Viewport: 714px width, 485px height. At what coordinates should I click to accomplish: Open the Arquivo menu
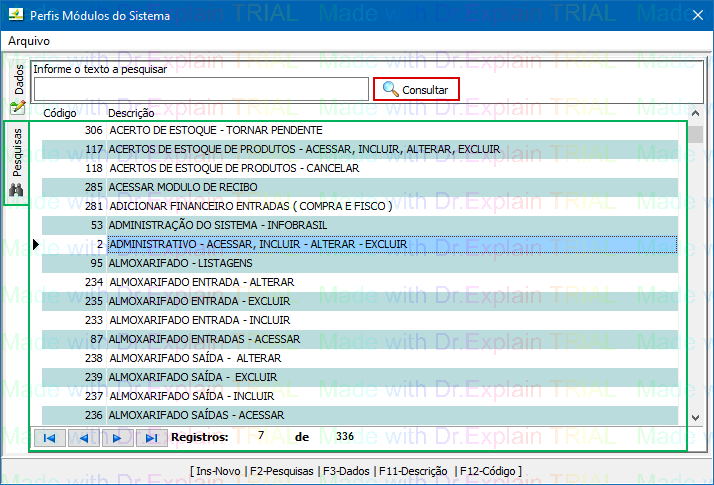tap(29, 41)
